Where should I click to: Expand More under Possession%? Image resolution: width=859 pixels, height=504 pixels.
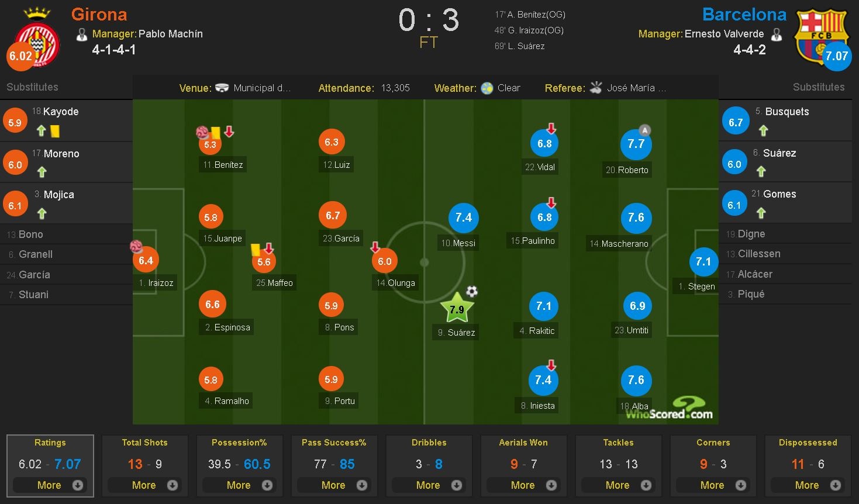coord(239,485)
